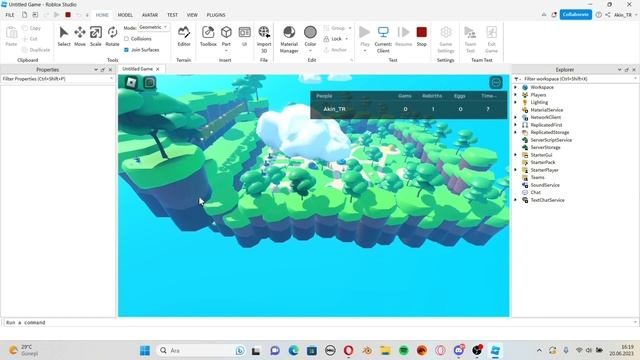Click the Duplicate button in Clipboard
The height and width of the screenshot is (360, 640).
click(x=36, y=50)
